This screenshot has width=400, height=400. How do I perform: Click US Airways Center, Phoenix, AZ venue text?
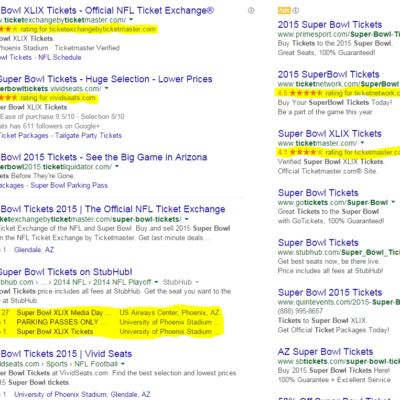tap(169, 313)
